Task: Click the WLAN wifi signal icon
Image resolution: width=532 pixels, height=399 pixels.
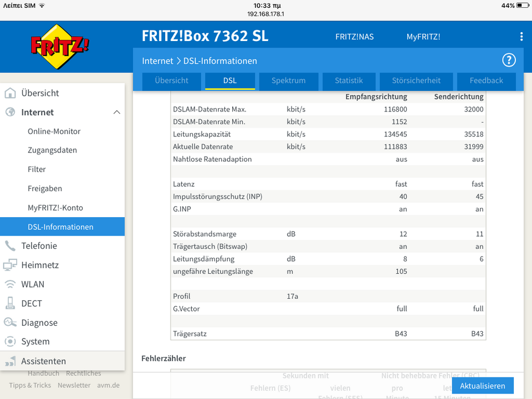Action: [10, 284]
